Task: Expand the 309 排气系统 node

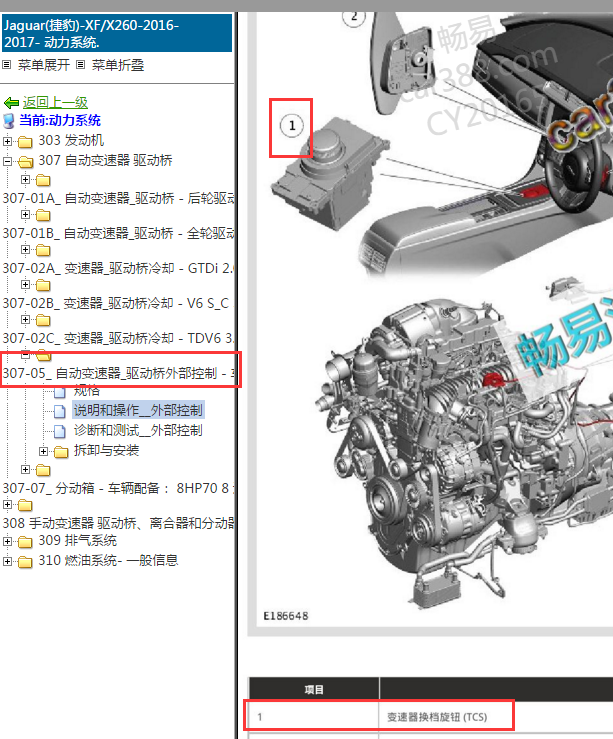Action: 7,541
